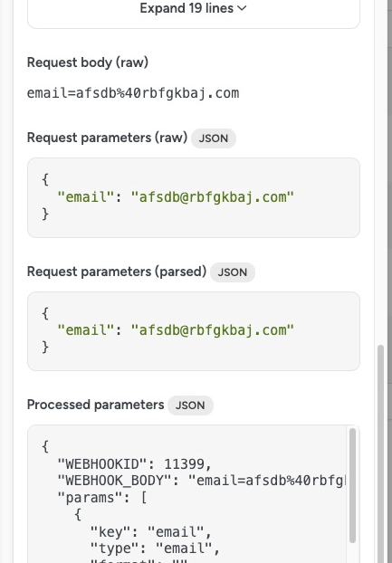The height and width of the screenshot is (563, 392).
Task: Click the WEBHOOKID value 11399
Action: (184, 464)
